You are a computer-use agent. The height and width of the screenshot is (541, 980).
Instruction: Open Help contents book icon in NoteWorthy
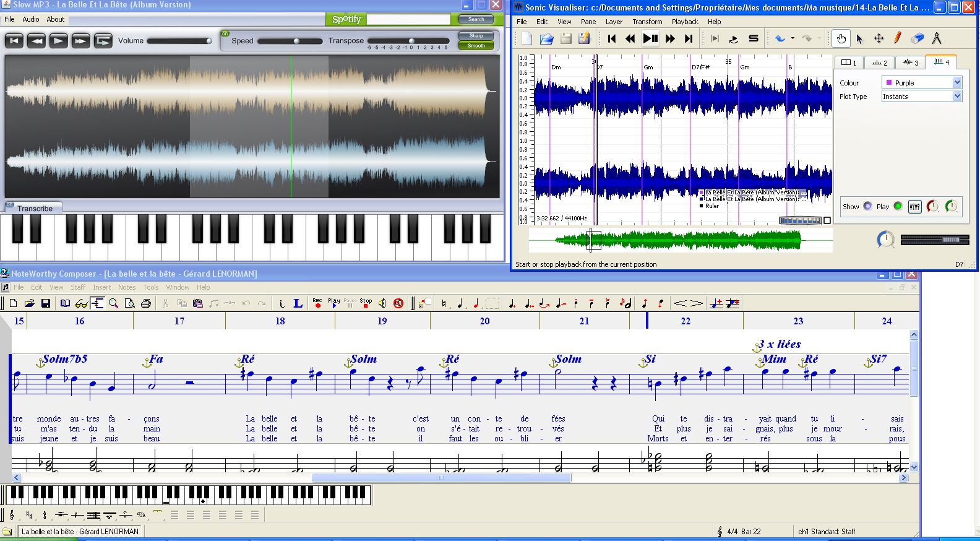(65, 303)
